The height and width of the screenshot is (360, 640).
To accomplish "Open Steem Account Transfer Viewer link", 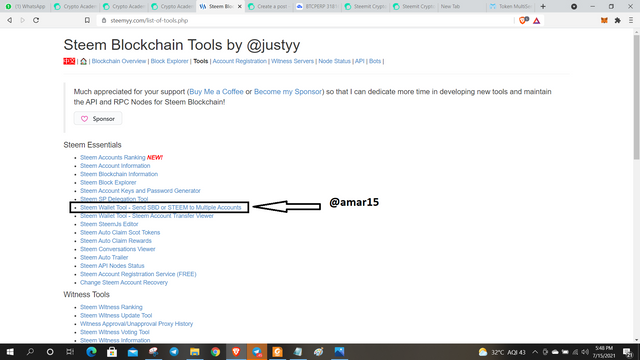I will pyautogui.click(x=147, y=216).
